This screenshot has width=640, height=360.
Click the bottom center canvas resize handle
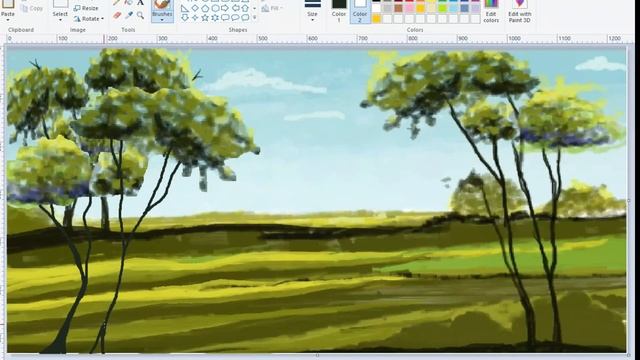(x=317, y=355)
